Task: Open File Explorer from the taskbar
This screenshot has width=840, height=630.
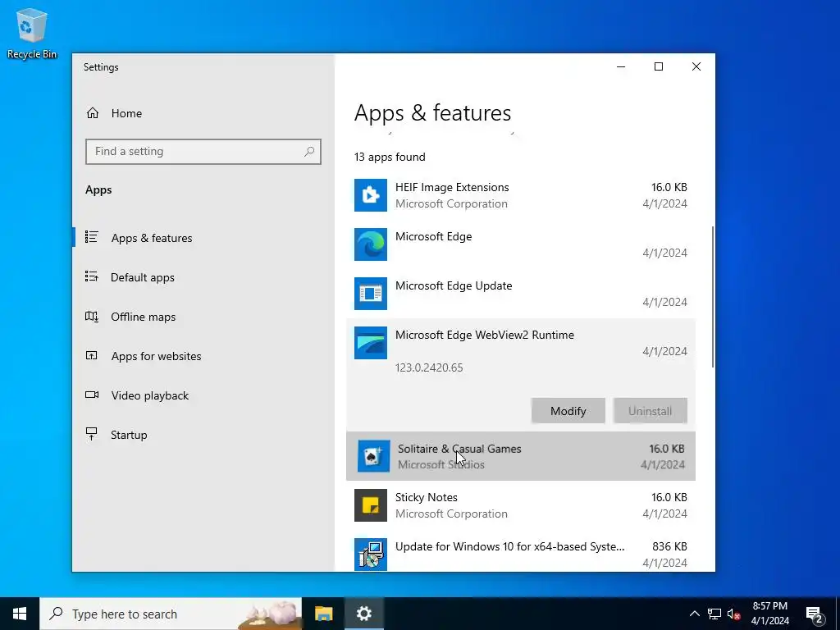Action: 323,614
